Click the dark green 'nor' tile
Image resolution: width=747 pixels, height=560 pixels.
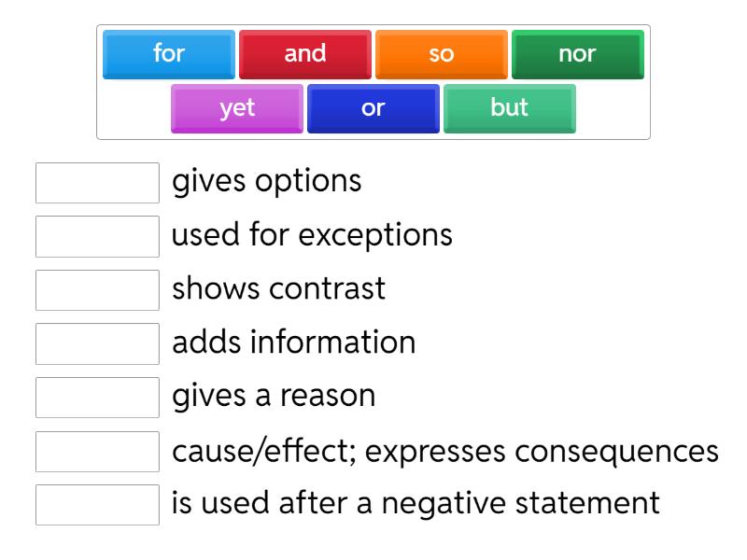(x=577, y=54)
